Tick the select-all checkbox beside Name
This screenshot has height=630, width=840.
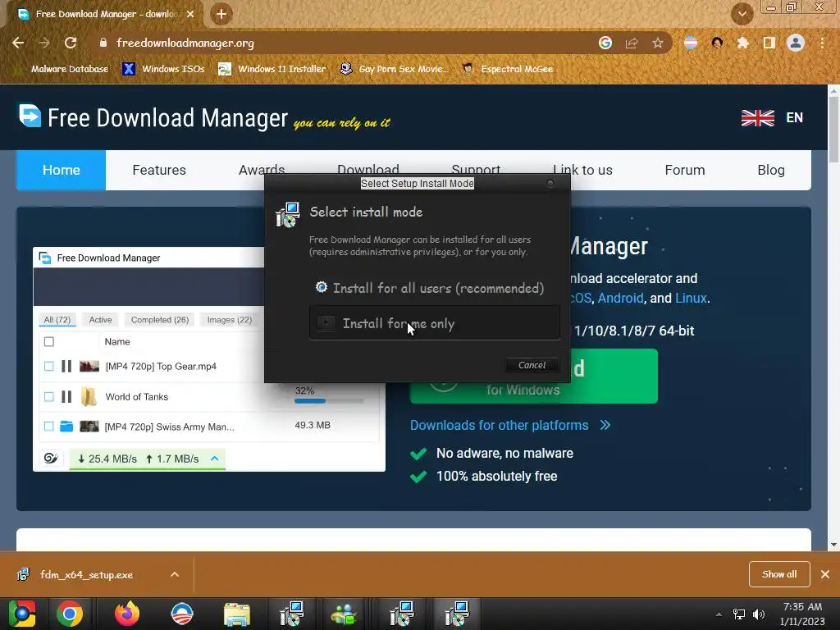pos(48,342)
